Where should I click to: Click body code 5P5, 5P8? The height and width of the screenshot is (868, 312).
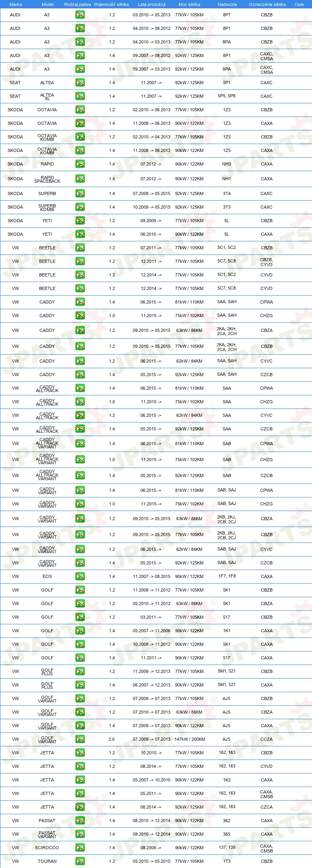tap(227, 96)
